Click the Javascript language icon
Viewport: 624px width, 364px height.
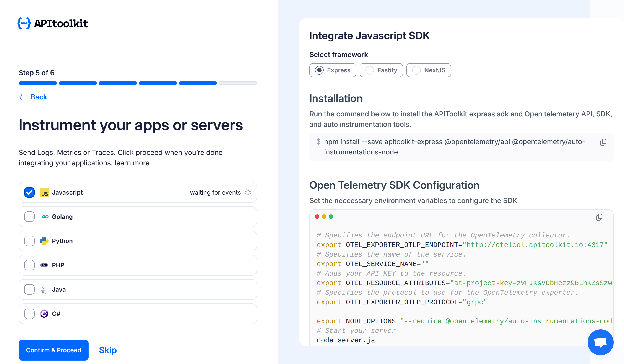click(x=44, y=192)
